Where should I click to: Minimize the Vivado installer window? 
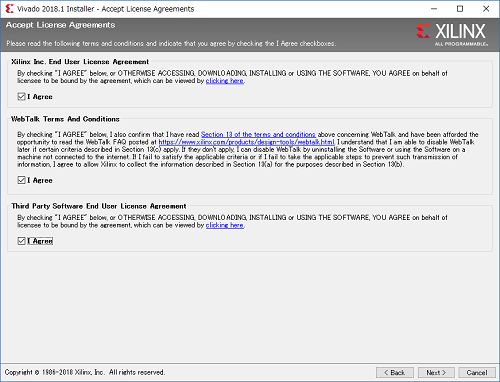(x=434, y=9)
